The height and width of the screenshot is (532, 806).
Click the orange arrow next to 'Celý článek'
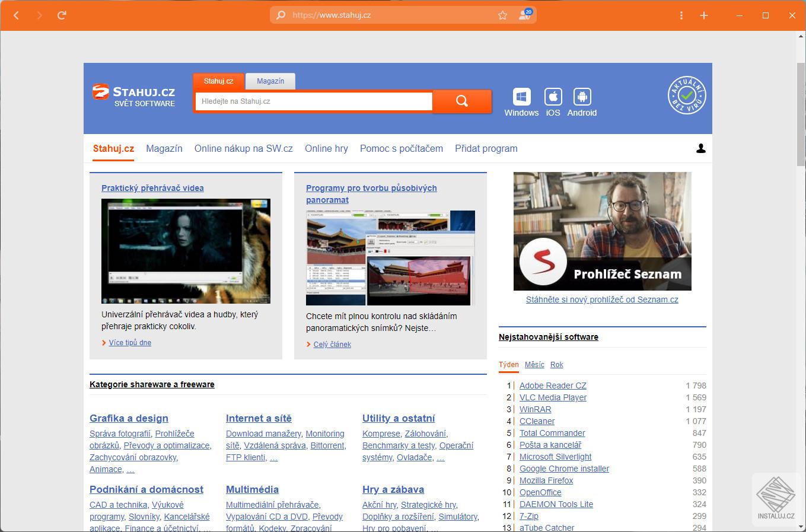[308, 345]
